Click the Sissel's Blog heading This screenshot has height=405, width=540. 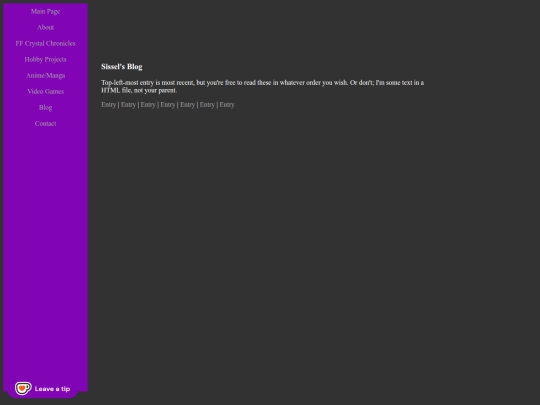click(x=122, y=67)
